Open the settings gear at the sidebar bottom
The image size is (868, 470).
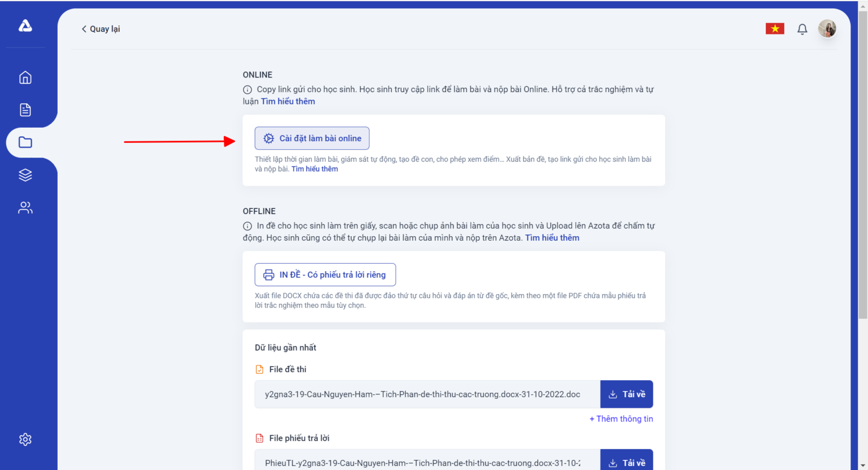tap(25, 439)
